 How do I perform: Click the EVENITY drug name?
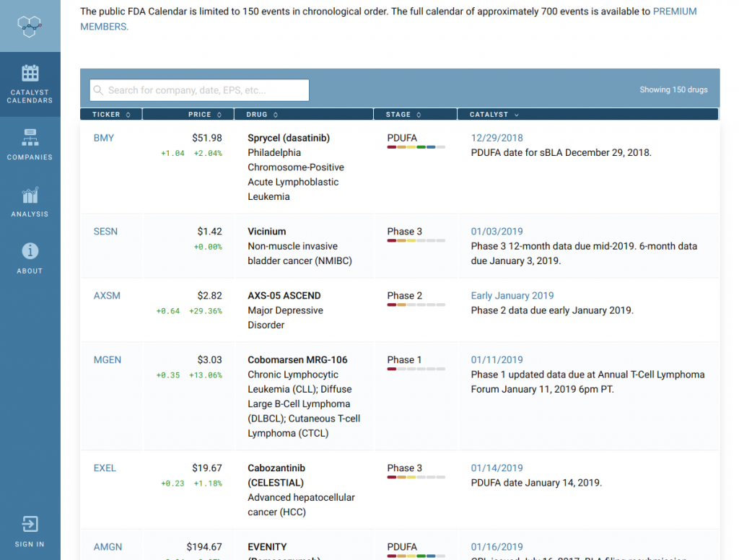coord(267,547)
